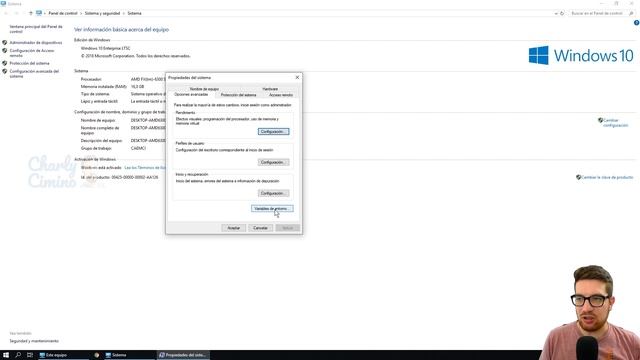The width and height of the screenshot is (640, 360).
Task: Click Sistema breadcrumb in address bar
Action: [134, 13]
